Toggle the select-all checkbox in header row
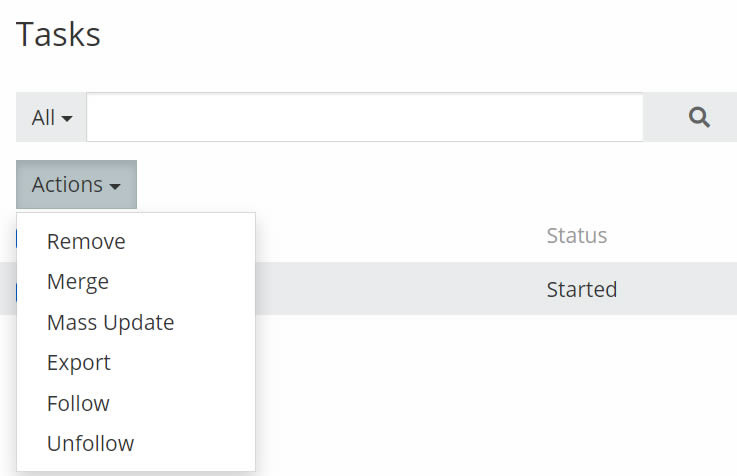Image resolution: width=737 pixels, height=476 pixels. pos(15,238)
